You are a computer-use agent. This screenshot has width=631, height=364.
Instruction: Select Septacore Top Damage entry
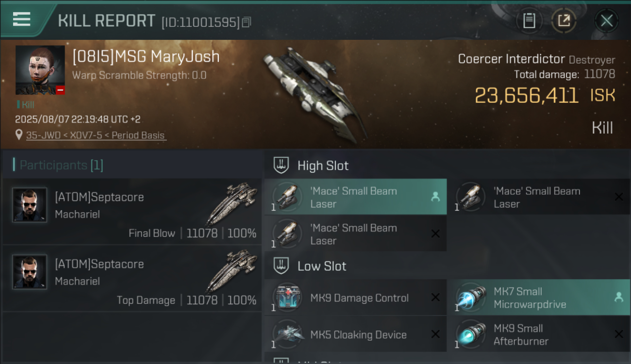coord(132,278)
